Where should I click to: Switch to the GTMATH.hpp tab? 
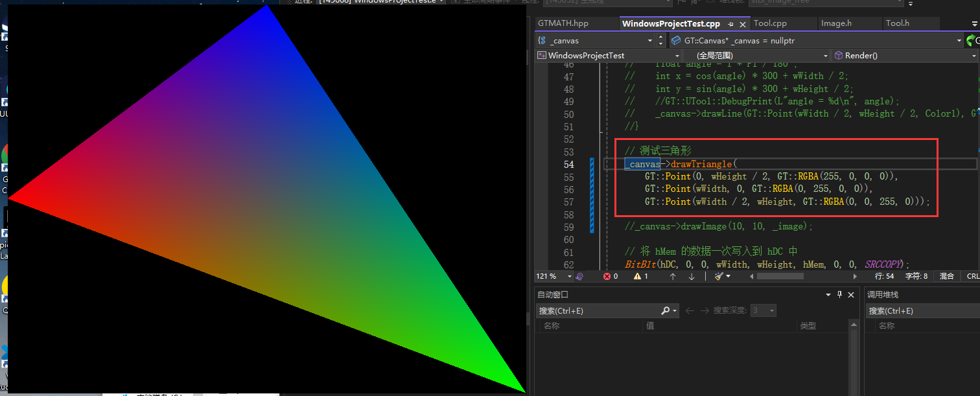point(563,23)
